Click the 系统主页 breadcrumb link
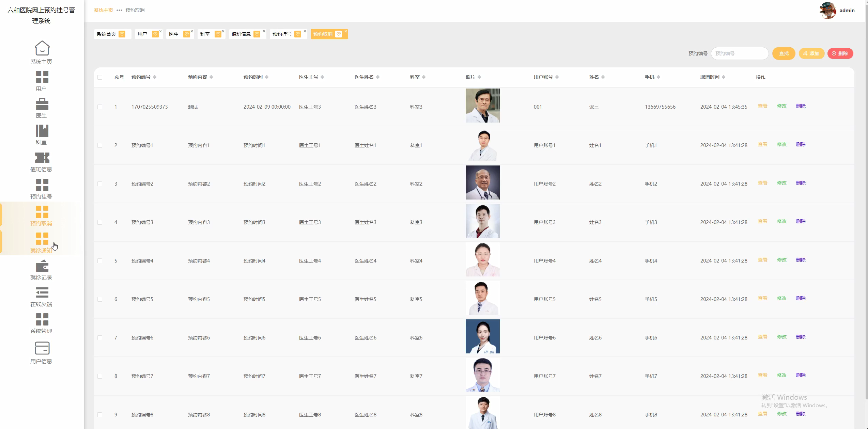Screen dimensions: 868x429 (104, 10)
